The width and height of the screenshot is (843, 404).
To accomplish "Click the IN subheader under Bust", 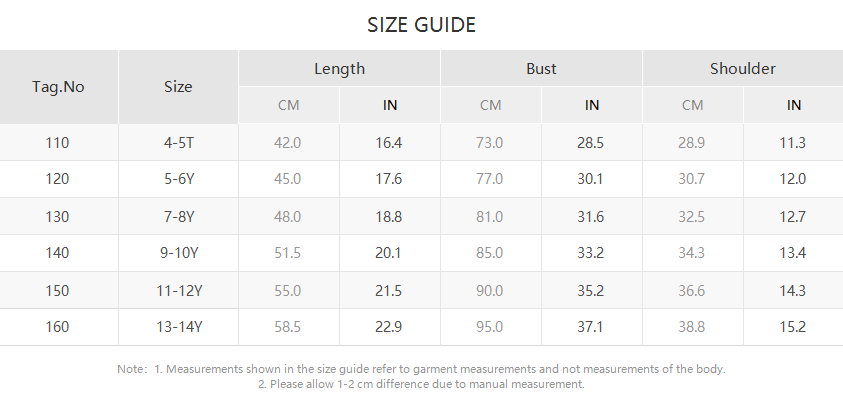I will (592, 105).
